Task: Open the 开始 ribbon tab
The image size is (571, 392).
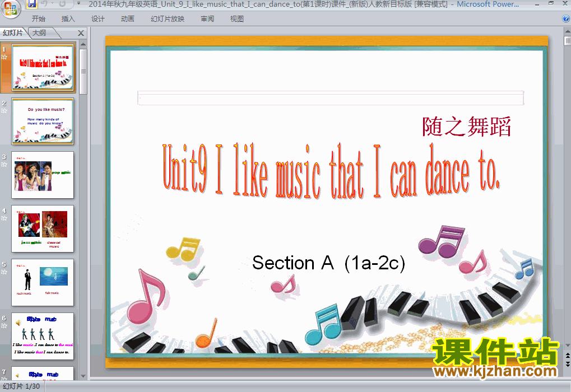Action: click(x=38, y=19)
